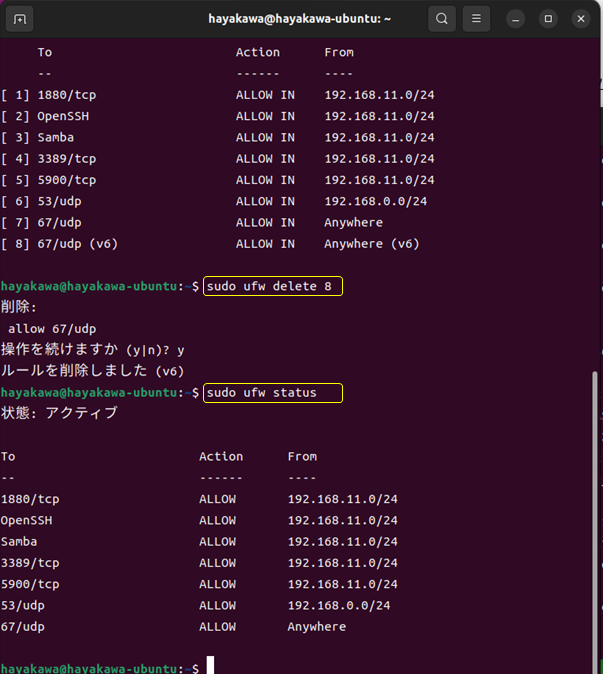The width and height of the screenshot is (603, 674).
Task: Click the Anywhere (v6) entry in rule 8
Action: point(371,244)
